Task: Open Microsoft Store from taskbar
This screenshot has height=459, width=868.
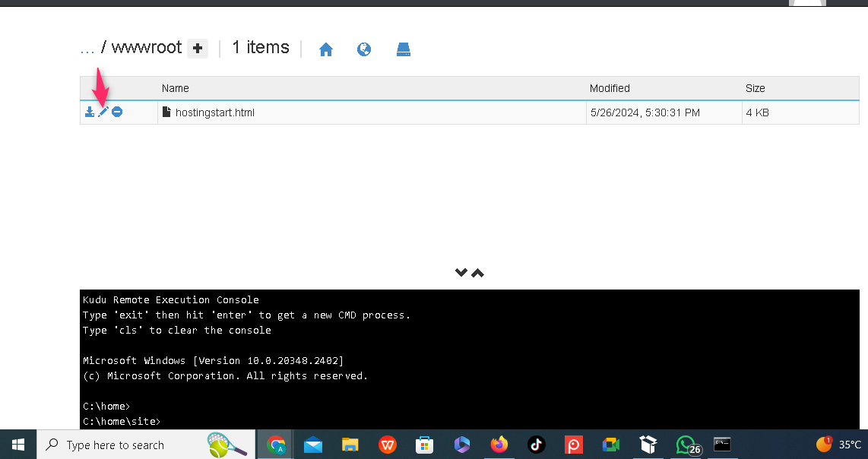Action: point(425,445)
